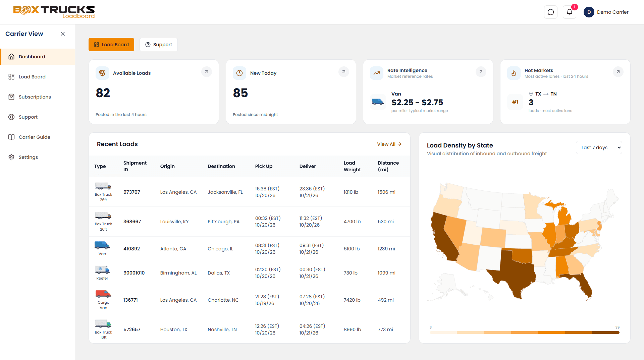Screen dimensions: 644x360
Task: Click the Load Weight column header
Action: tap(352, 166)
